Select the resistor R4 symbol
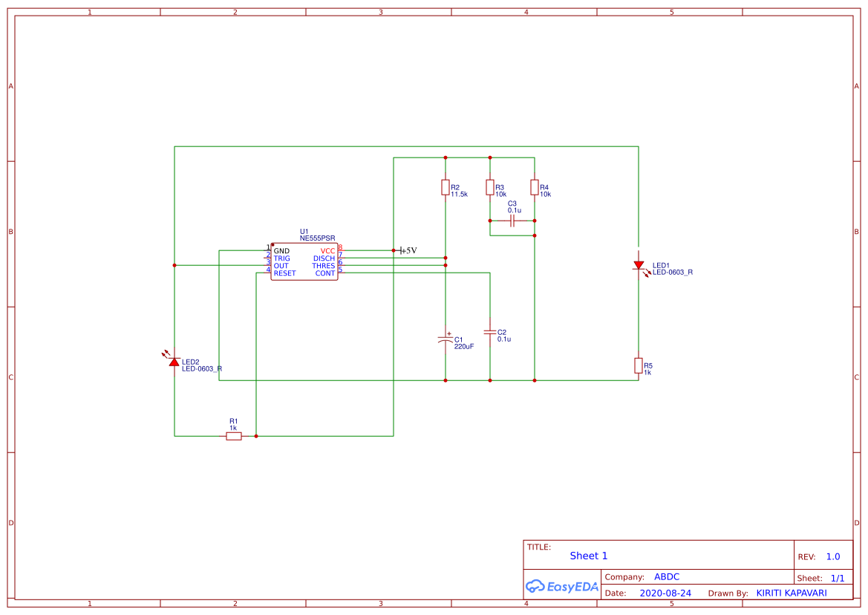This screenshot has width=868, height=615. pos(535,188)
